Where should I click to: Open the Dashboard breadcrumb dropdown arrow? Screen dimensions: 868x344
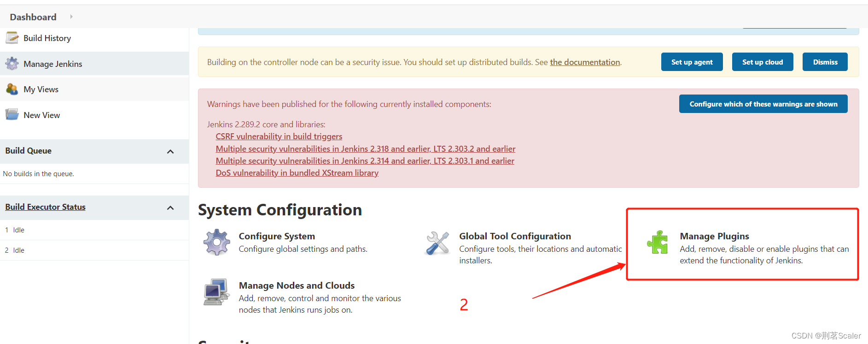click(71, 17)
